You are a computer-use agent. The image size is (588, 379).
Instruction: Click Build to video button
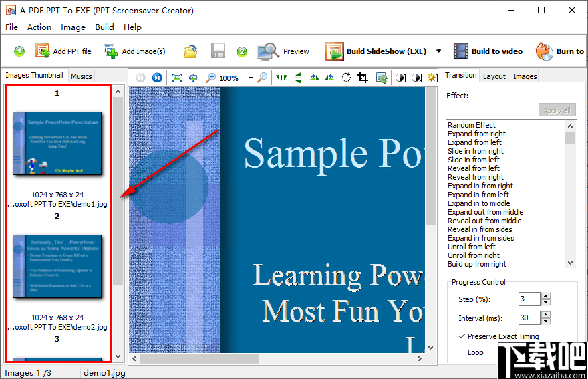pyautogui.click(x=488, y=51)
